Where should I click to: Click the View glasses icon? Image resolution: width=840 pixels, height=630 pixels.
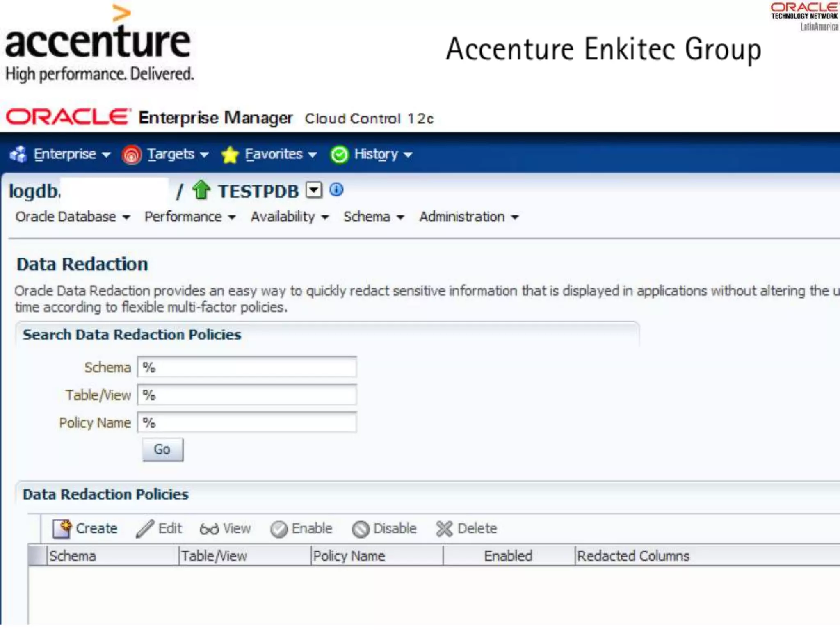tap(209, 529)
